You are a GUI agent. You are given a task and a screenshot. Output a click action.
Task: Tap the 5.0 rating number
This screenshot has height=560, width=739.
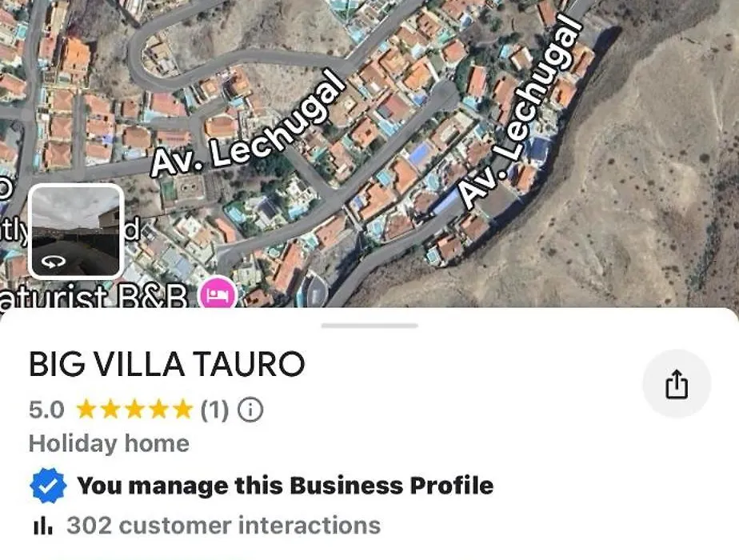[46, 410]
